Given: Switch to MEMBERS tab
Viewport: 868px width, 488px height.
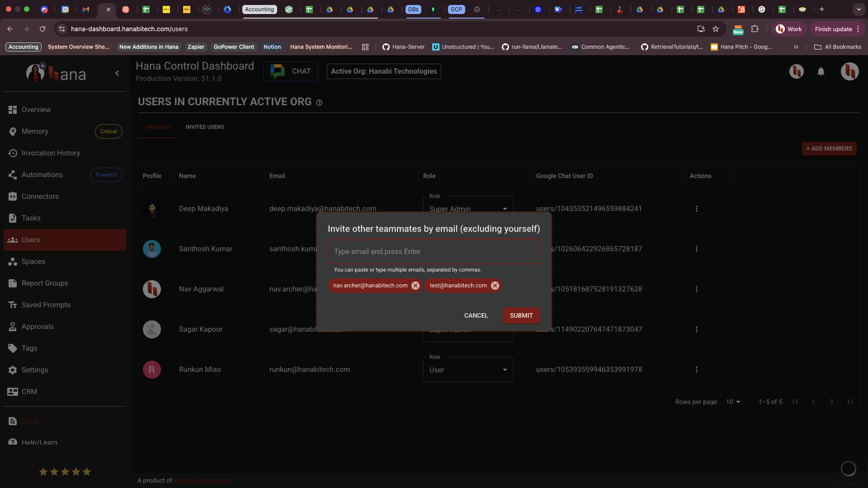Looking at the screenshot, I should tap(158, 127).
